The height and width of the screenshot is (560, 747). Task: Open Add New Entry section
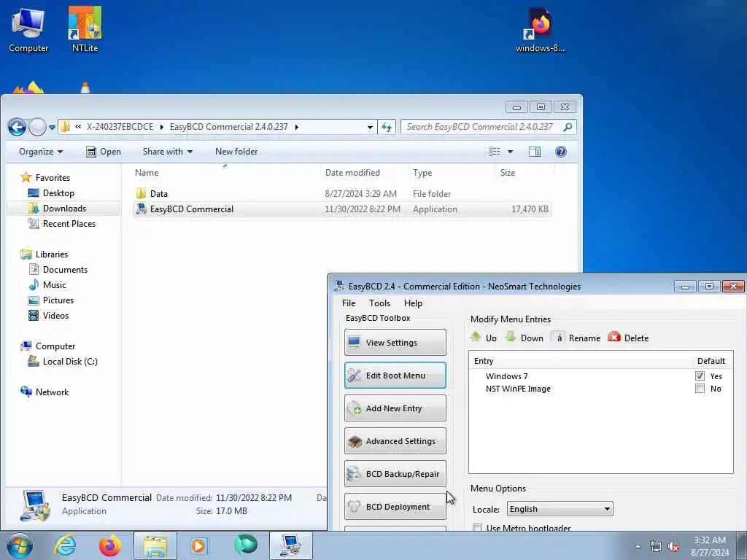395,408
